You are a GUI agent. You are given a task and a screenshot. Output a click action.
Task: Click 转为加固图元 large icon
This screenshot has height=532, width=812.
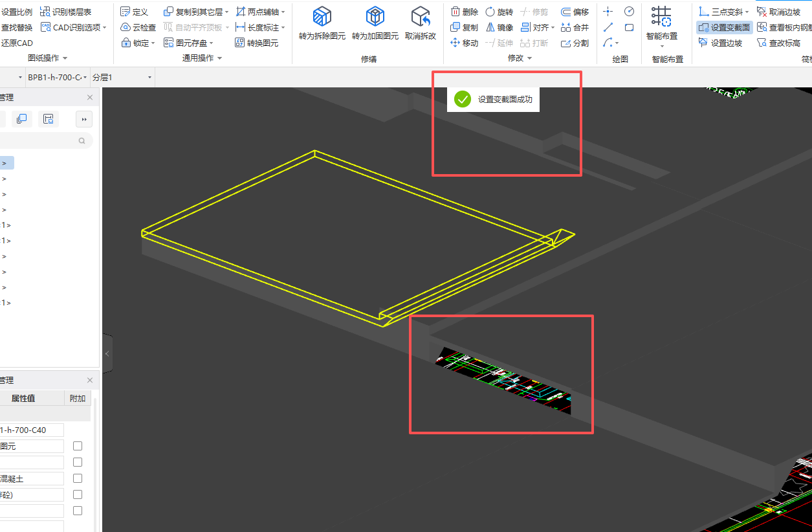tap(375, 23)
